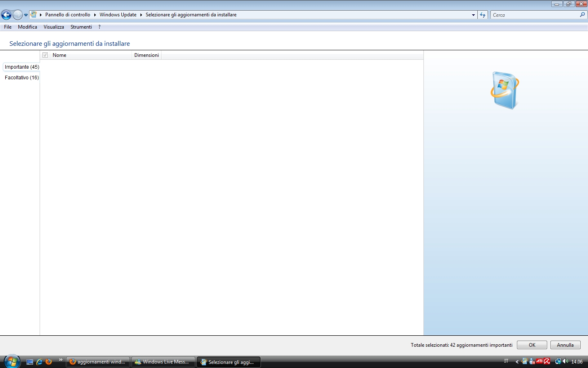The height and width of the screenshot is (368, 588).
Task: Open the volume speaker tray icon
Action: [566, 361]
